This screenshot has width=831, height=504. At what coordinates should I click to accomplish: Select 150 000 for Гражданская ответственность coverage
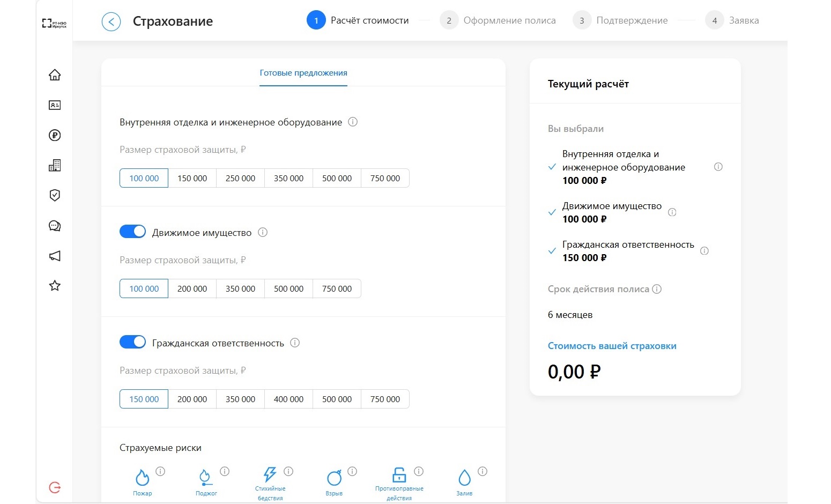tap(144, 399)
